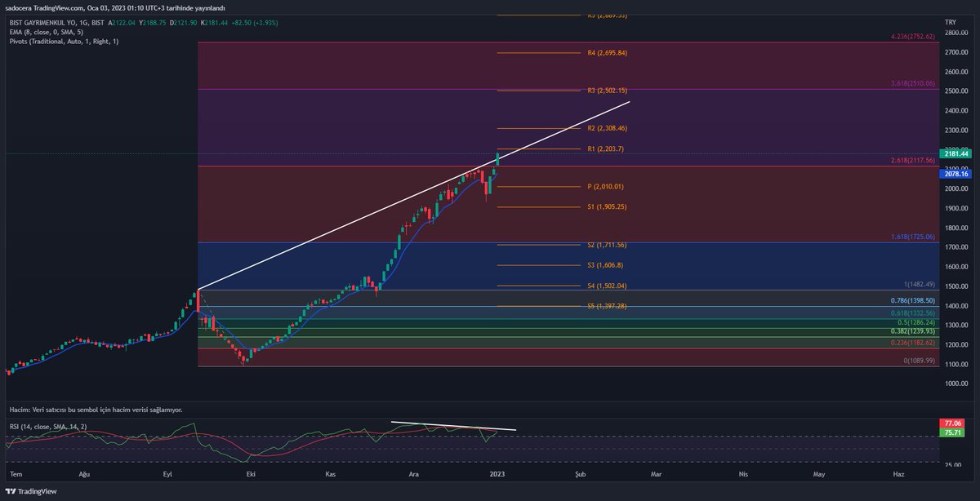Image resolution: width=980 pixels, height=501 pixels.
Task: Click the '2023' year on time axis
Action: pyautogui.click(x=497, y=473)
